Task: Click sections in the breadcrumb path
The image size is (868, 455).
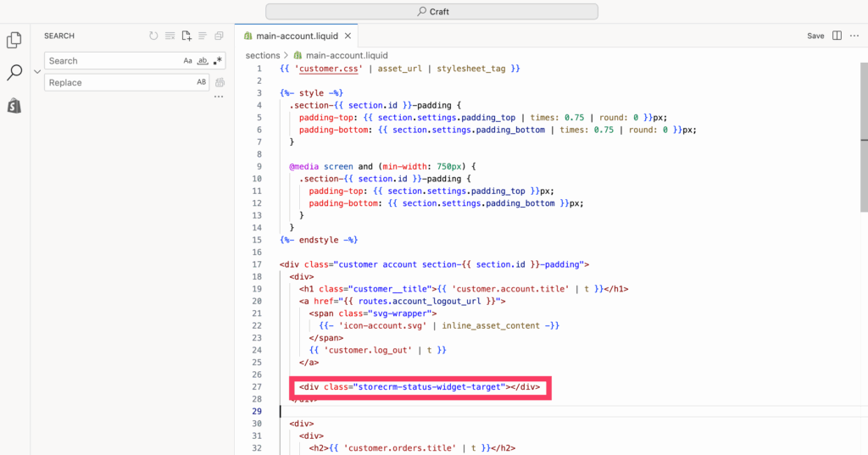Action: point(262,55)
